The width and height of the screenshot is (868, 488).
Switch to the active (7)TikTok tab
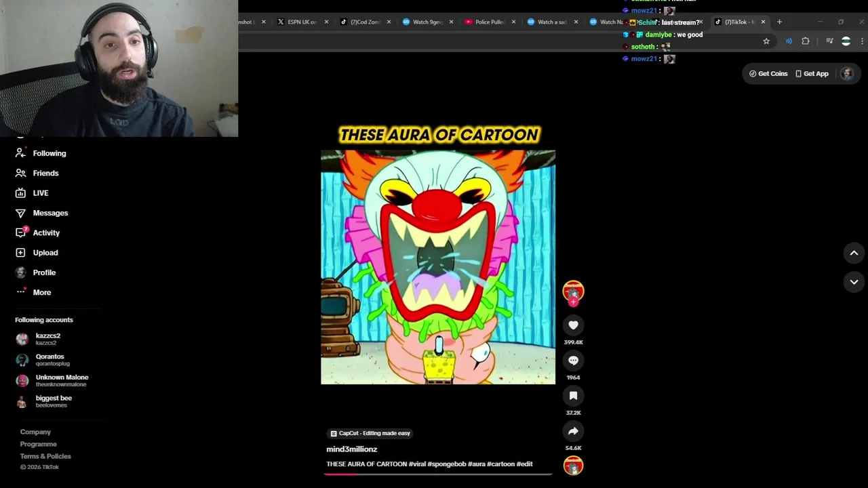coord(739,22)
